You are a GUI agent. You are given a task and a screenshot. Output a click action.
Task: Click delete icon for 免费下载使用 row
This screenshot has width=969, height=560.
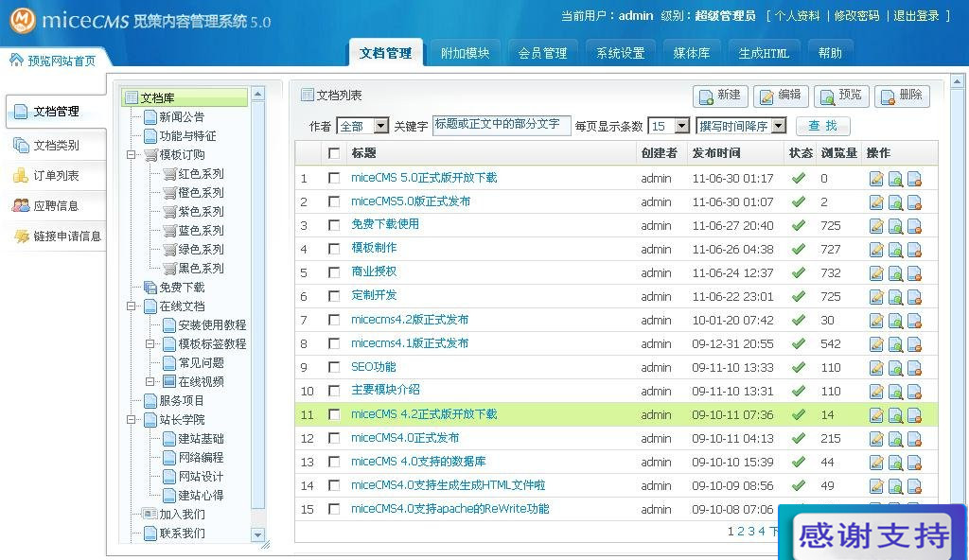pyautogui.click(x=915, y=225)
